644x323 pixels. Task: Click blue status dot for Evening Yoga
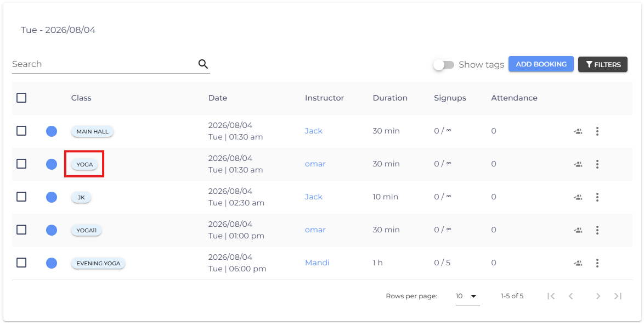[52, 263]
